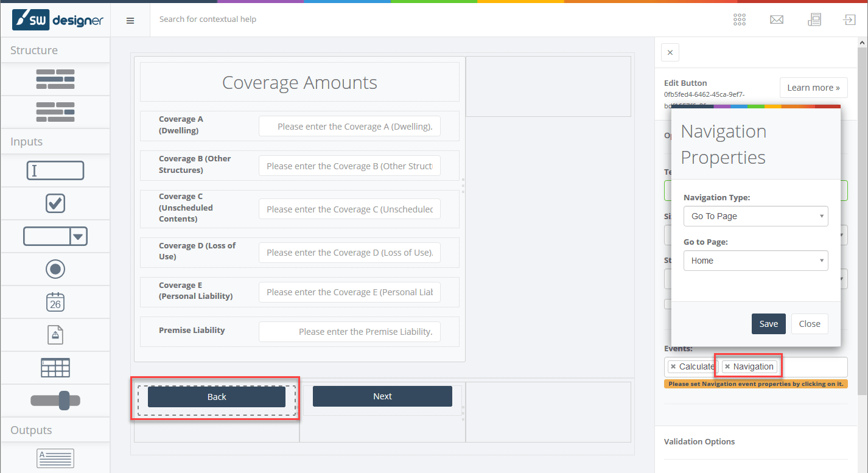
Task: Open the Go to Page dropdown
Action: 755,261
